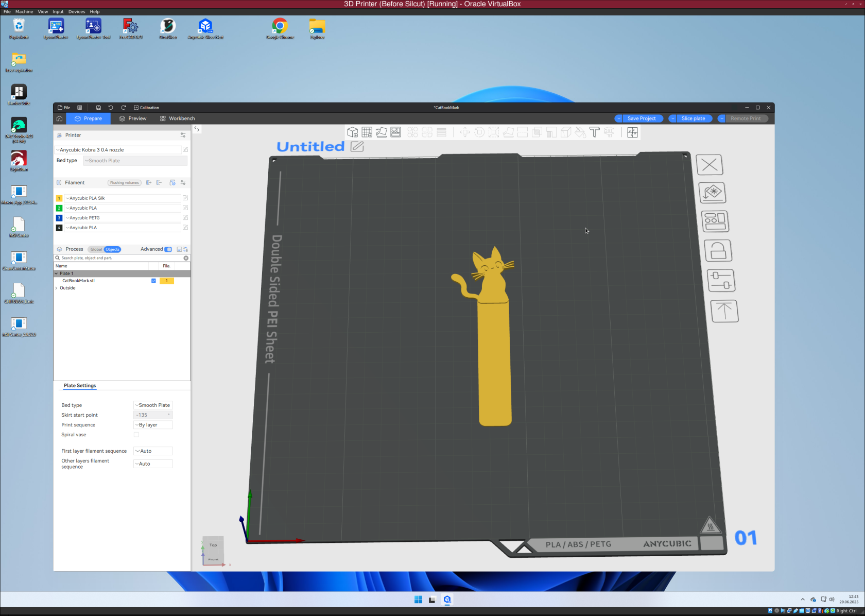Open the Text tool to add embossed text
The image size is (865, 616).
pyautogui.click(x=595, y=132)
